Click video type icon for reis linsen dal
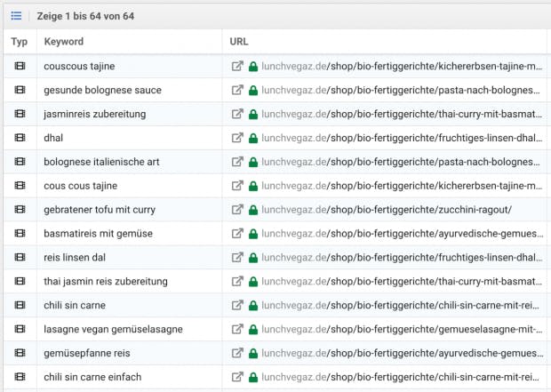Image resolution: width=551 pixels, height=392 pixels. tap(20, 257)
